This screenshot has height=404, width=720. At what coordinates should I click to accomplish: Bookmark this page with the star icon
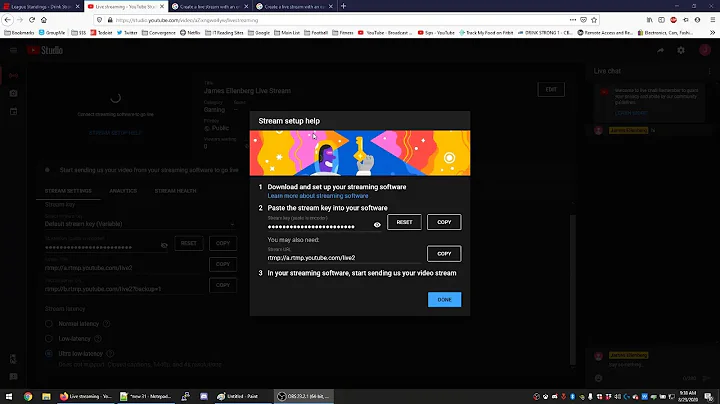[594, 20]
